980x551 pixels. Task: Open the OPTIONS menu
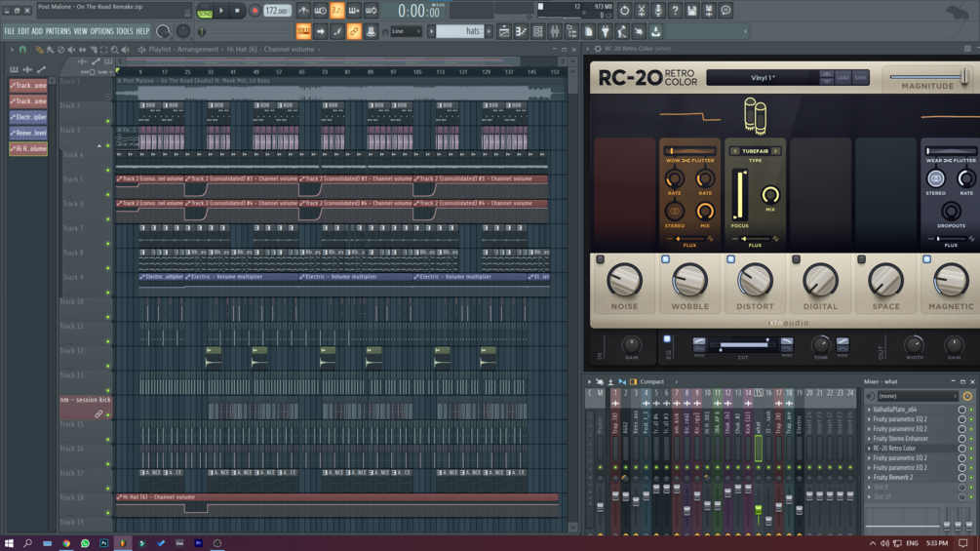click(x=101, y=31)
